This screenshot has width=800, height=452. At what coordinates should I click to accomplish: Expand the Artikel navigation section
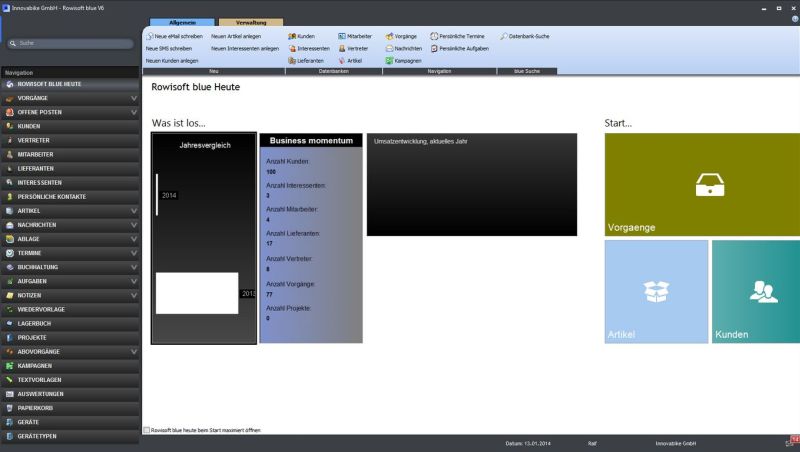click(134, 211)
